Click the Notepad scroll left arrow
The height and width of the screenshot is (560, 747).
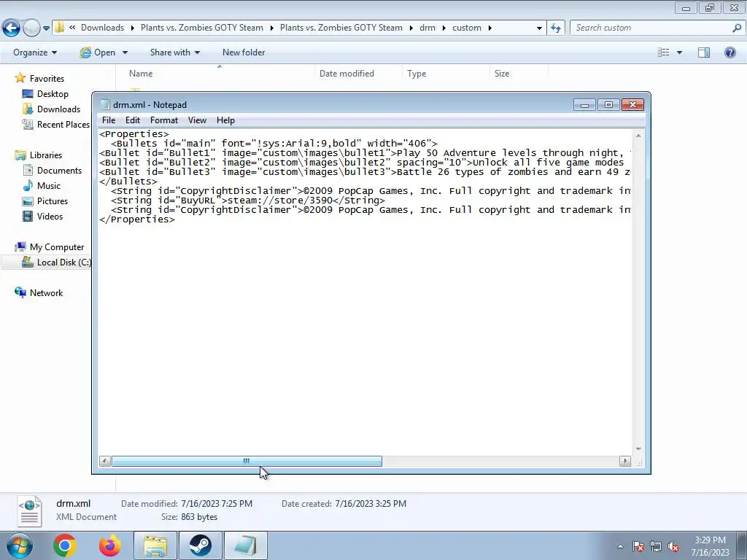click(x=105, y=461)
